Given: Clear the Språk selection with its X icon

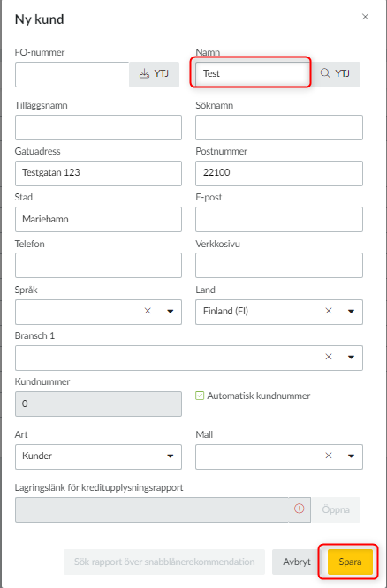Looking at the screenshot, I should click(x=148, y=311).
